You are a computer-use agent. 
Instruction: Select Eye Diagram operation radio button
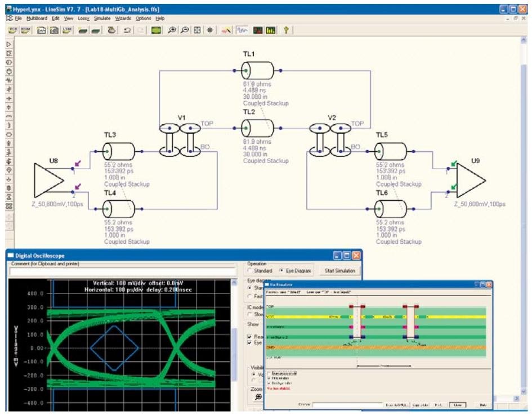tap(281, 270)
